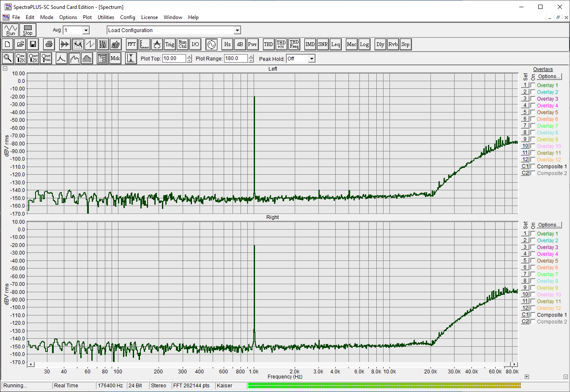Click the frequency axis scroll left arrow
Screen dimensions: 570x392
pyautogui.click(x=31, y=364)
